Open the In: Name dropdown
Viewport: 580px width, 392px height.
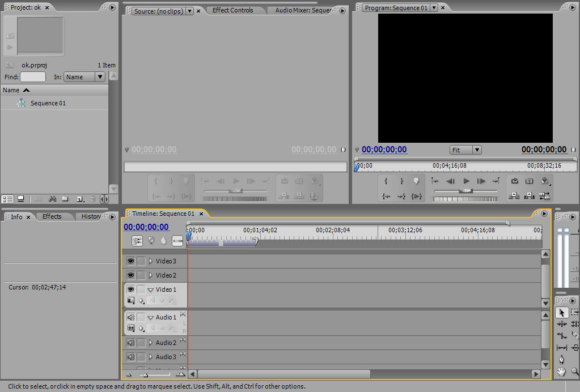click(84, 77)
